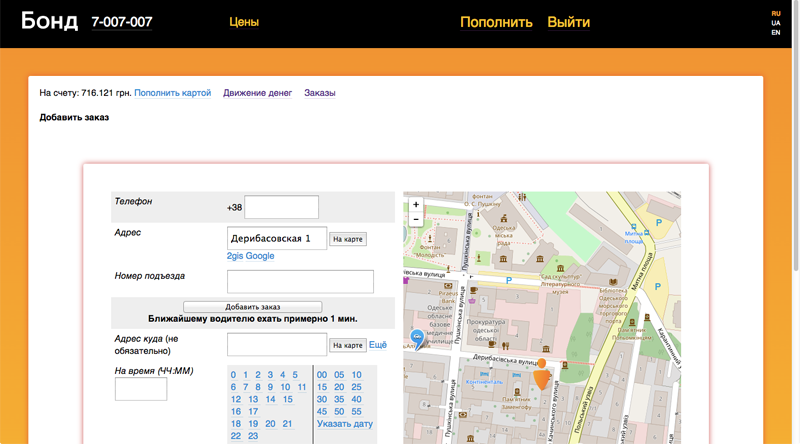This screenshot has width=800, height=444.
Task: Open the Google link under address
Action: click(260, 256)
